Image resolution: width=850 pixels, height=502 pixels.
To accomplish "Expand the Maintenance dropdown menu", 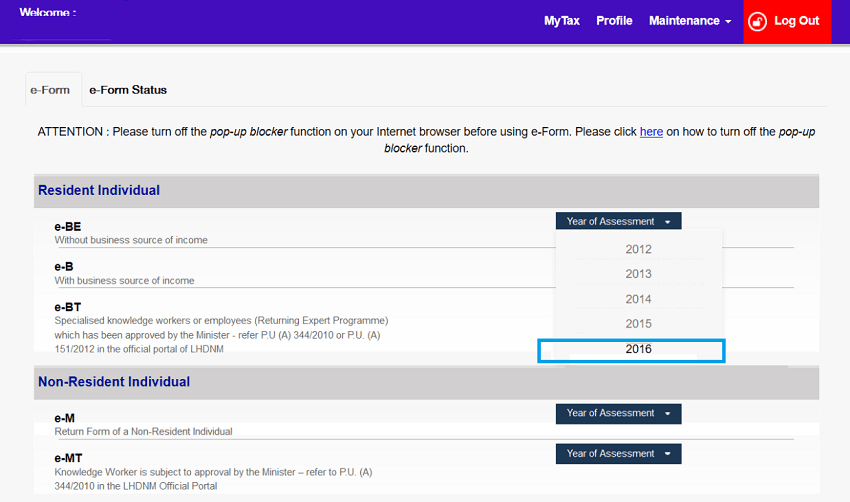I will click(x=689, y=21).
